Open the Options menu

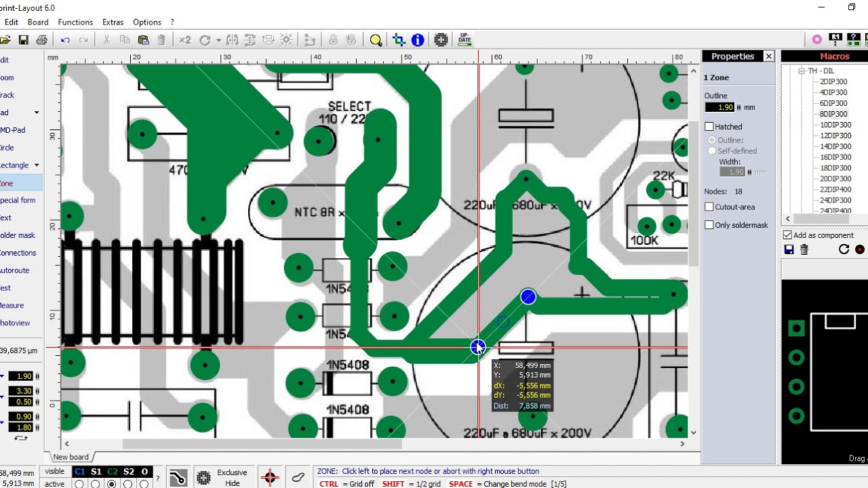(x=147, y=22)
